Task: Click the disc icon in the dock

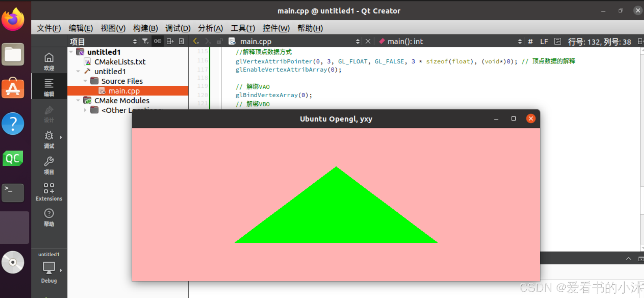Action: [x=13, y=262]
